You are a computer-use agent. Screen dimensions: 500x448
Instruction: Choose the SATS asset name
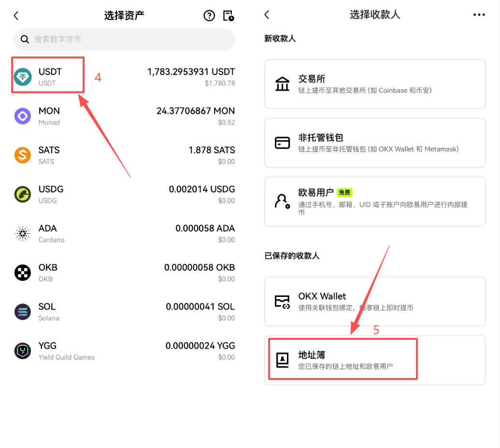(49, 150)
